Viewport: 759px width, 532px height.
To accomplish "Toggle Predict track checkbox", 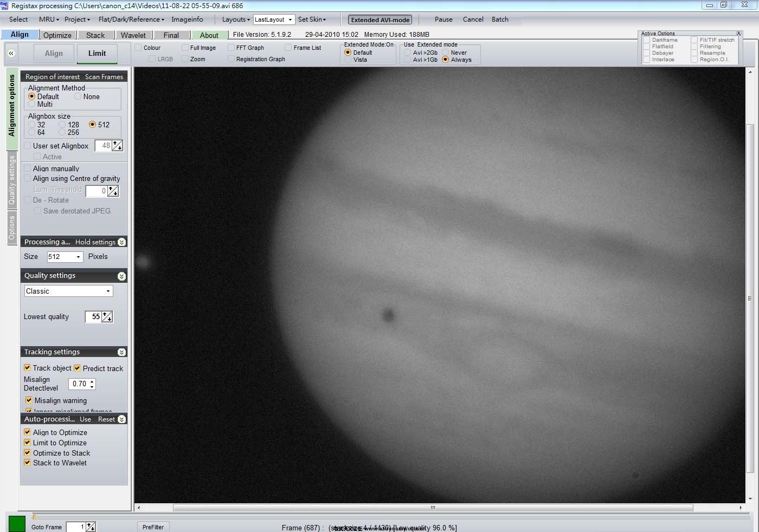I will click(78, 368).
